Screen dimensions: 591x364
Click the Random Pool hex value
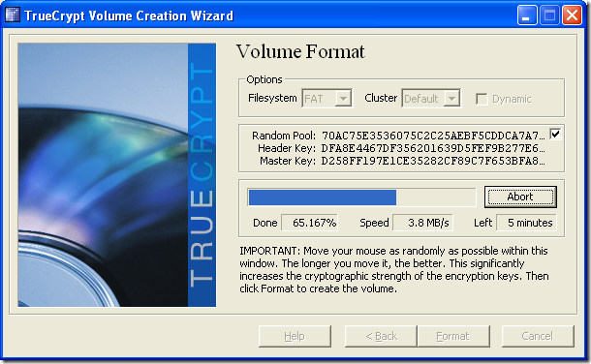(x=433, y=136)
